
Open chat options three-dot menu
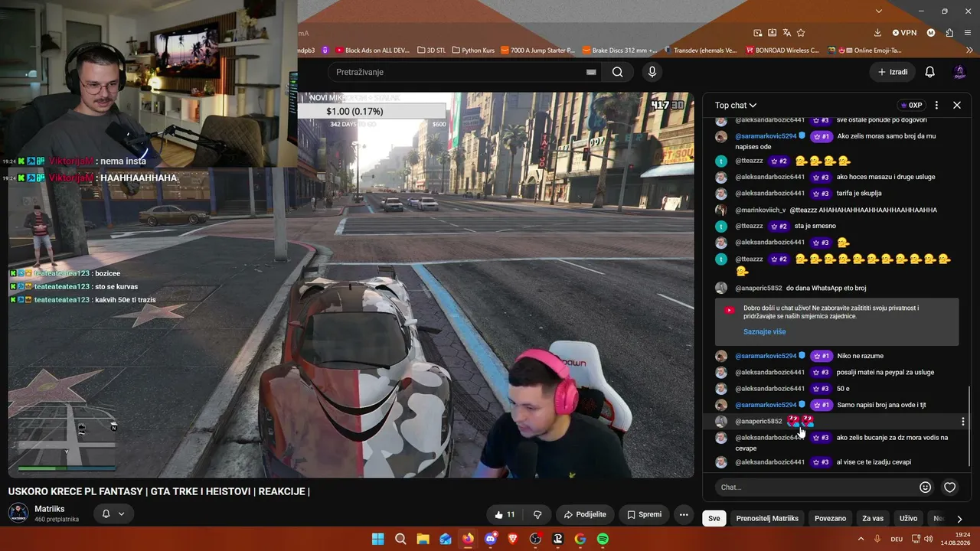(x=936, y=105)
